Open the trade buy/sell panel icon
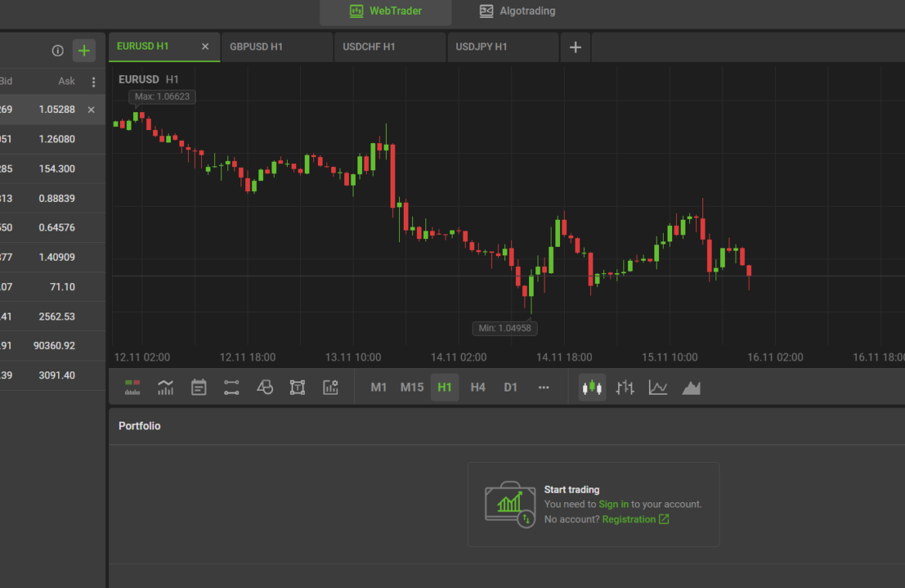Screen dimensions: 905x588 132,387
